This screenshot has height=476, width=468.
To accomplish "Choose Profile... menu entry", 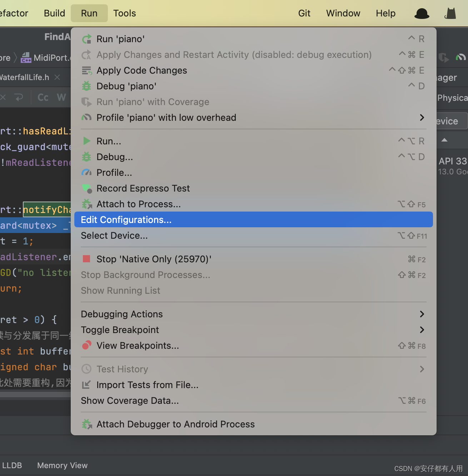I will pyautogui.click(x=254, y=173).
